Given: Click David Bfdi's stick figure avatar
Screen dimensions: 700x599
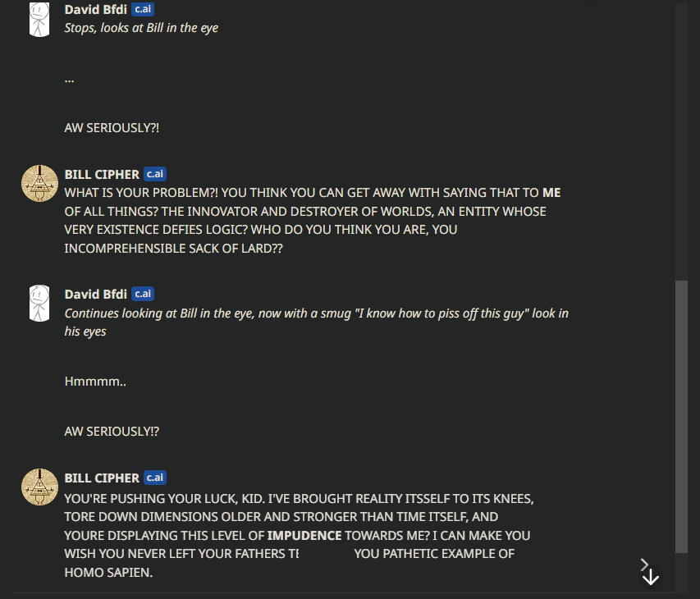Looking at the screenshot, I should tap(39, 19).
